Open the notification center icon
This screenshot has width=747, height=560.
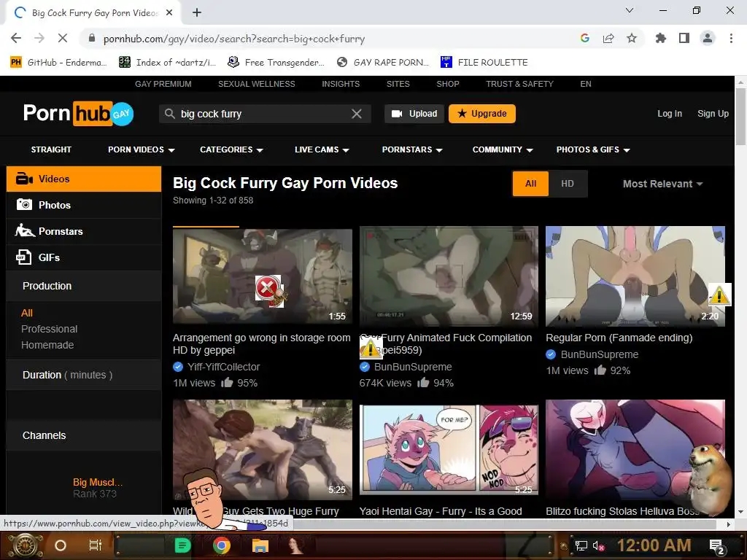coord(718,546)
